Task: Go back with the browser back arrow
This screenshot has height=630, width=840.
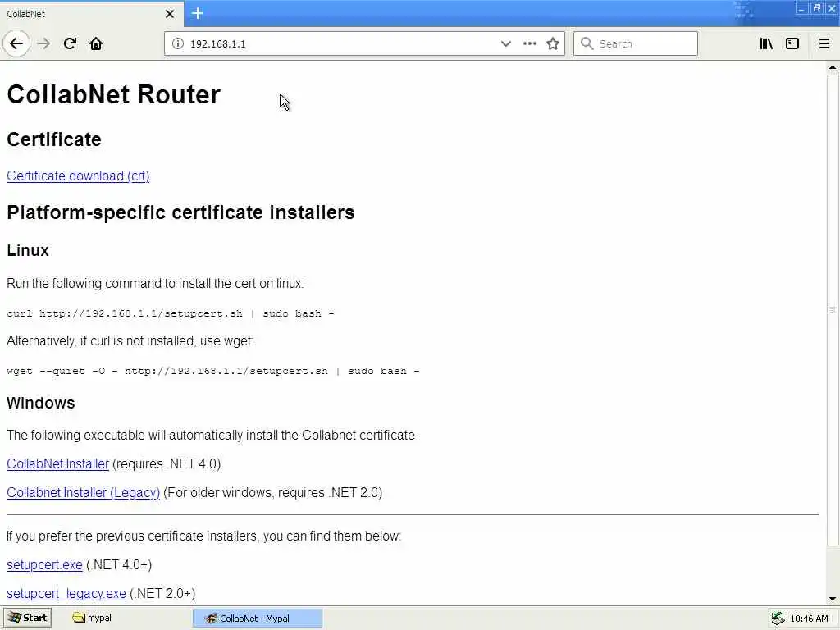Action: [16, 43]
